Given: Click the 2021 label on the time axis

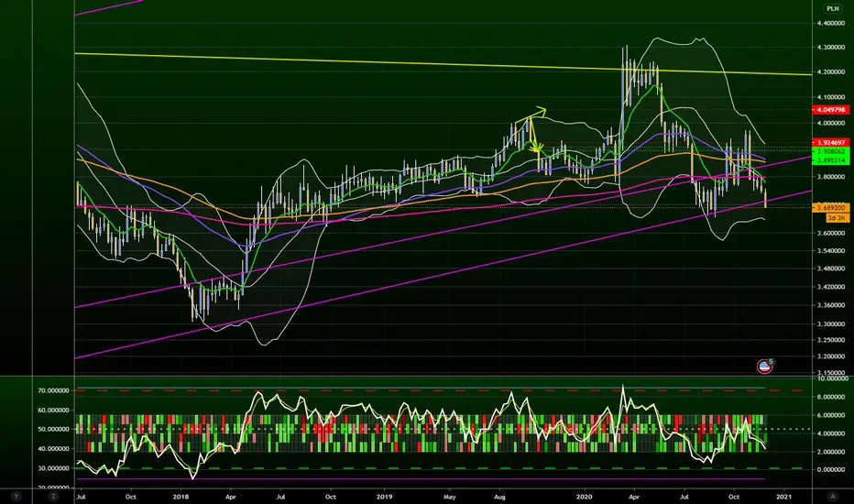Looking at the screenshot, I should [x=783, y=497].
